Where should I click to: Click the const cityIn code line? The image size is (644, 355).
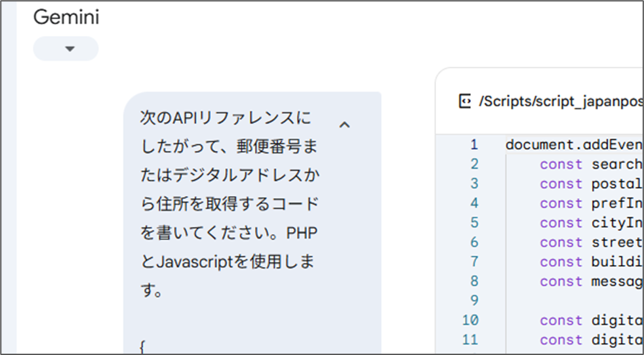(591, 222)
